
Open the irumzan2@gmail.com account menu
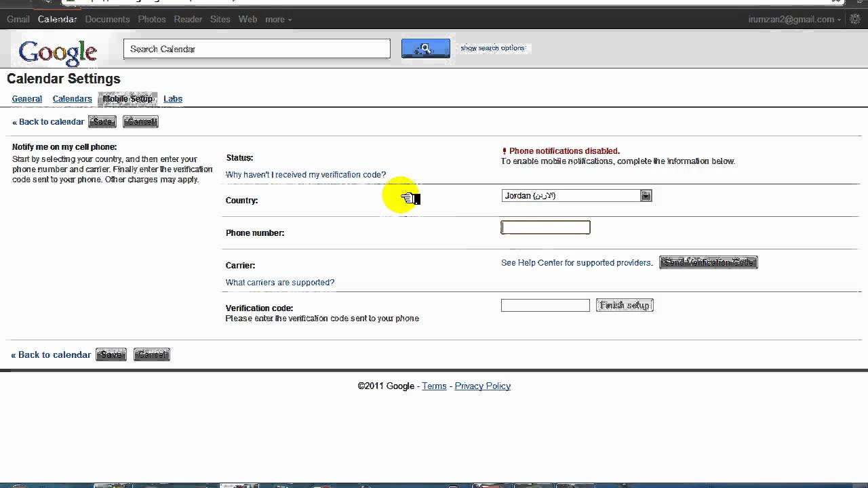794,19
